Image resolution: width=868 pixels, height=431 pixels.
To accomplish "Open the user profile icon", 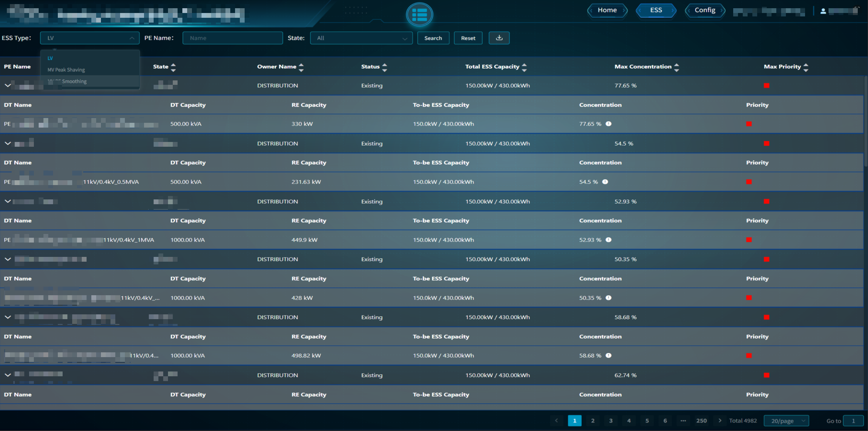I will pos(823,11).
